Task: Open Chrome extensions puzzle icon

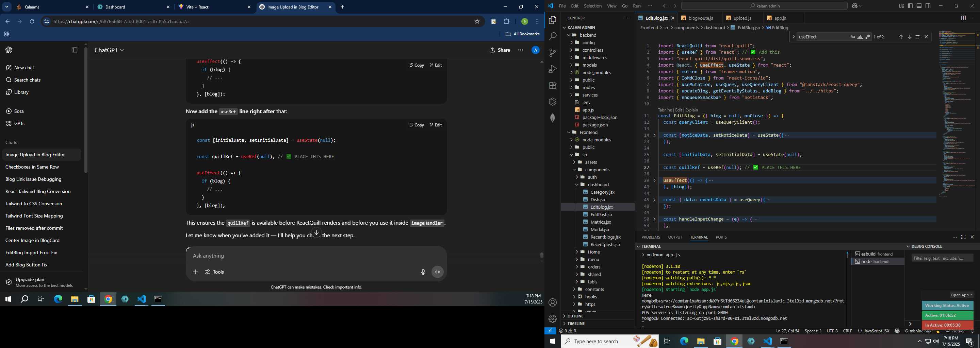Action: pos(506,22)
